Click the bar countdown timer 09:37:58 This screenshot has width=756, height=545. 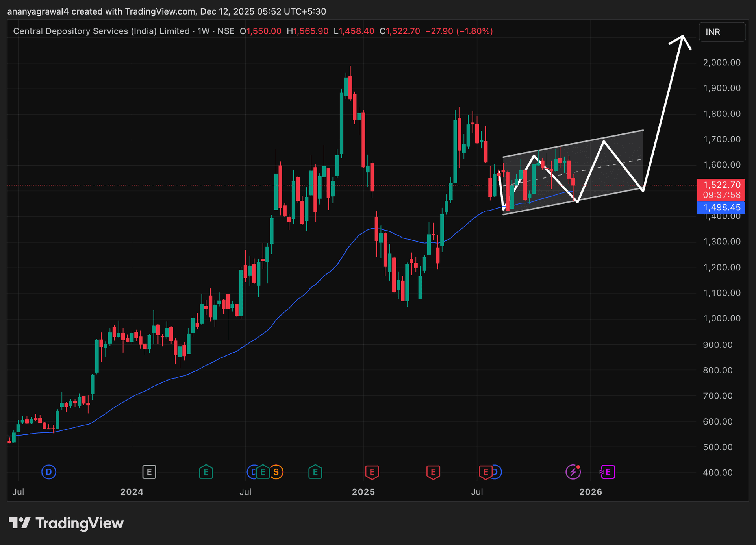(722, 195)
